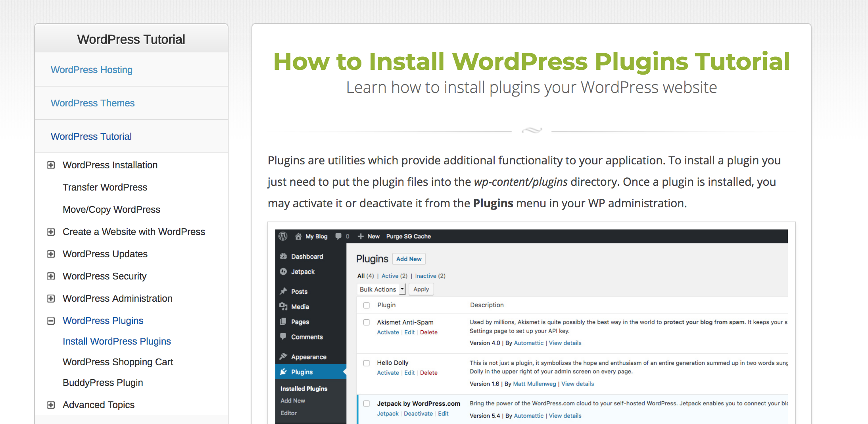Screen dimensions: 868x424
Task: Click My Blog in the admin bar
Action: [317, 236]
